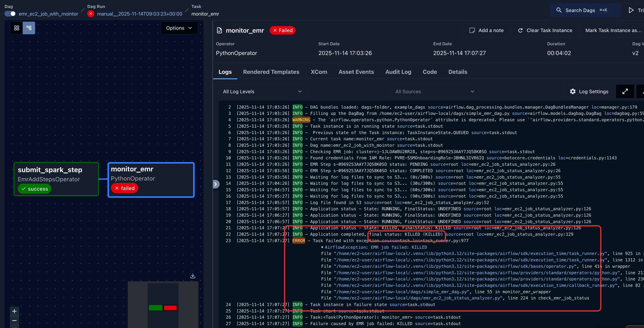Open the Rendered Templates tab

pos(271,72)
